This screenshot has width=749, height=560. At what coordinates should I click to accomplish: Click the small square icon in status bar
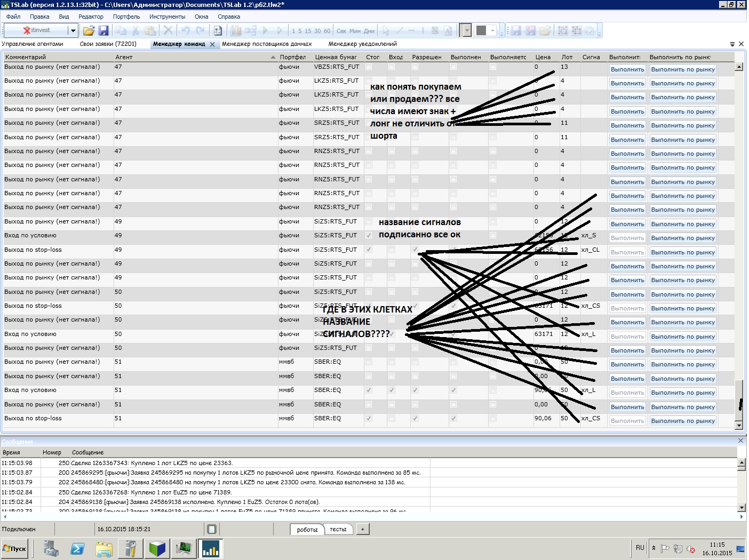[211, 529]
